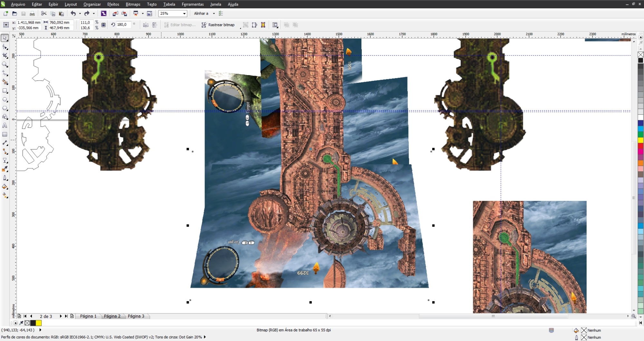This screenshot has width=644, height=341.
Task: Open the zoom level 25% dropdown
Action: click(184, 14)
